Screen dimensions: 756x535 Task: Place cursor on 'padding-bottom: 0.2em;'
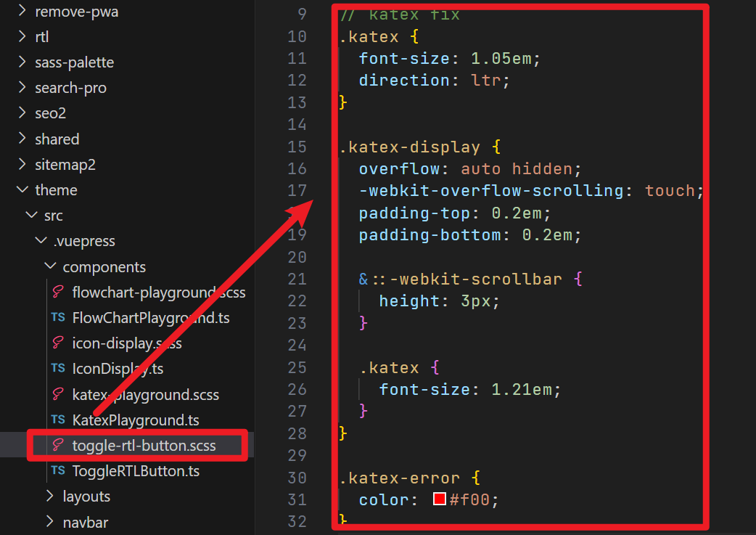click(x=470, y=235)
